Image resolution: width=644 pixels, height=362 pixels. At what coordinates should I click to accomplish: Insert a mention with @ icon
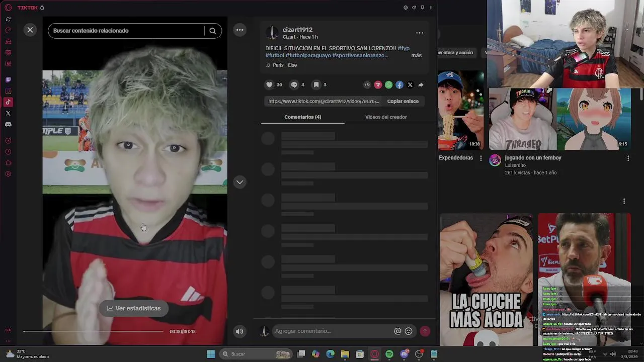point(397,331)
